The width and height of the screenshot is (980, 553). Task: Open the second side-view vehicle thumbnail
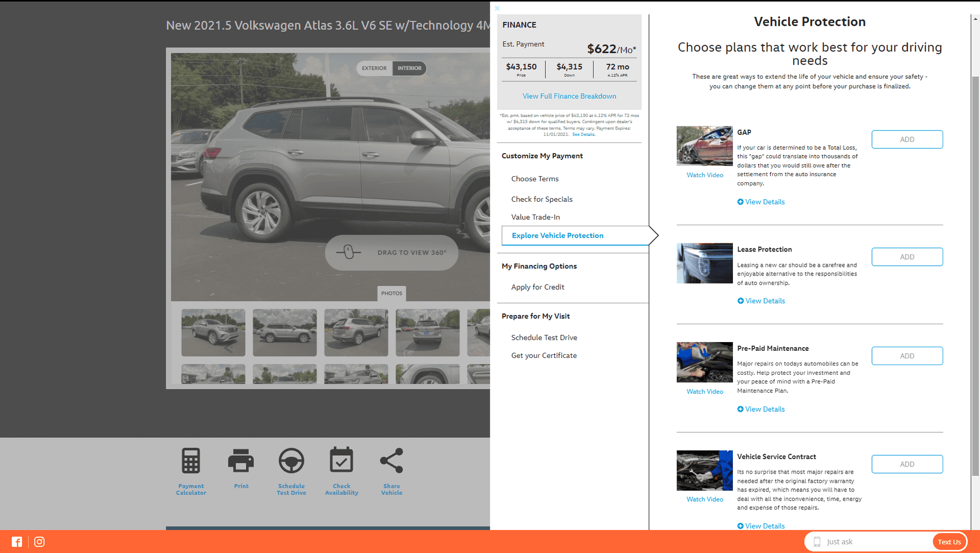click(x=285, y=332)
